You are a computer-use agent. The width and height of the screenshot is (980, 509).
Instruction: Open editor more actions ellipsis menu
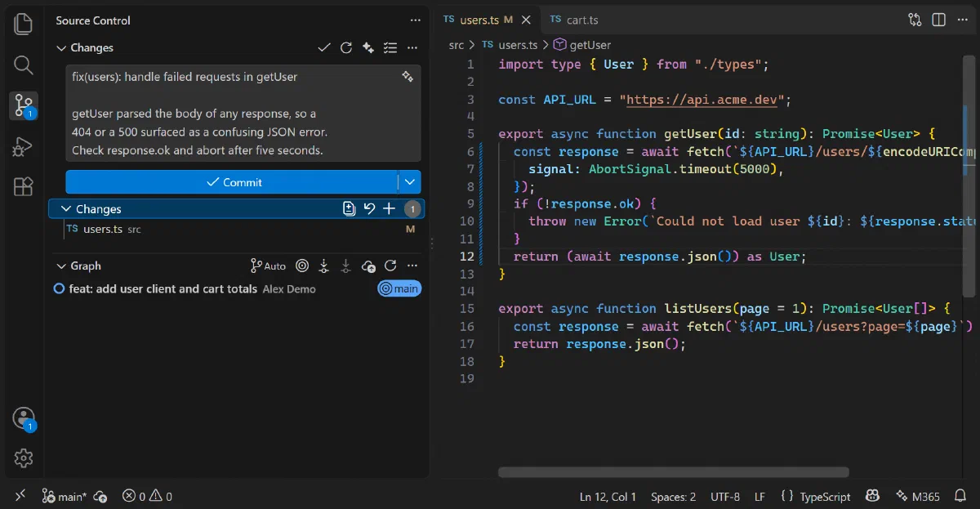tap(962, 20)
